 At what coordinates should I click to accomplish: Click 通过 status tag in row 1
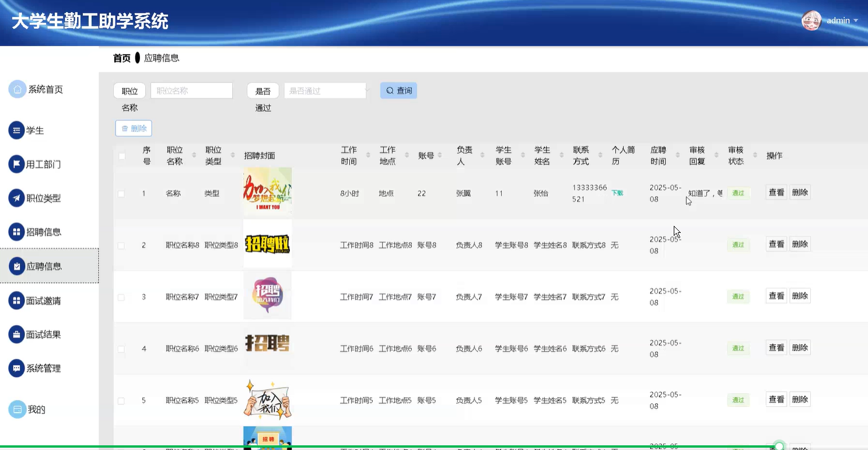738,193
